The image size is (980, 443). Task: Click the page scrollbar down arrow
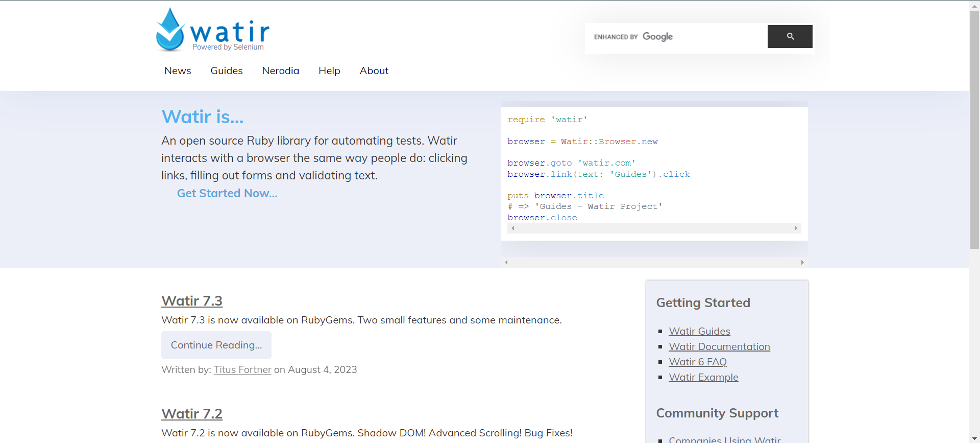975,438
